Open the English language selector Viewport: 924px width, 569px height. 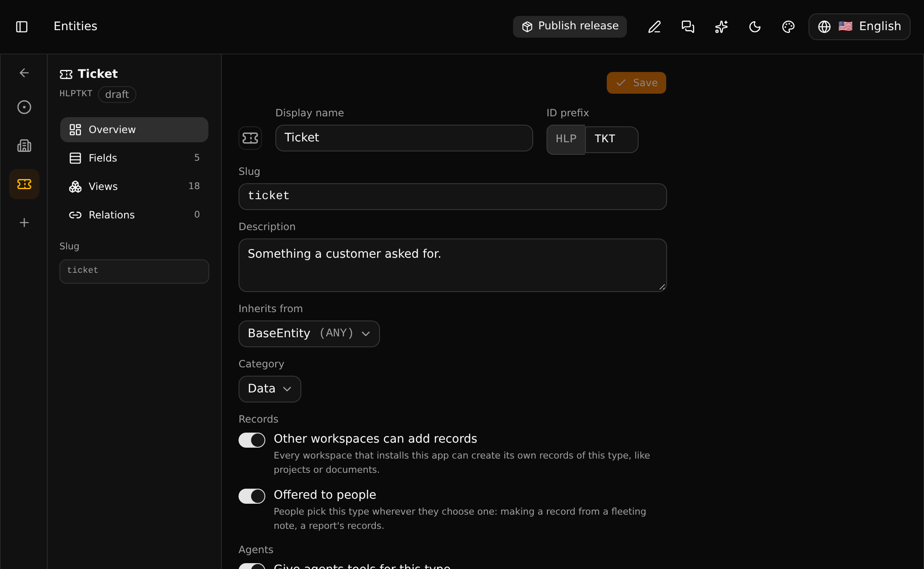(x=860, y=27)
